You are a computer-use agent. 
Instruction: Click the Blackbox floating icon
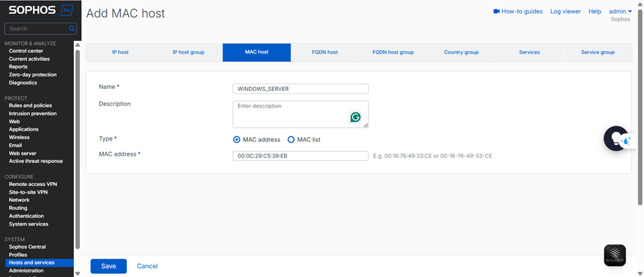pos(614,255)
